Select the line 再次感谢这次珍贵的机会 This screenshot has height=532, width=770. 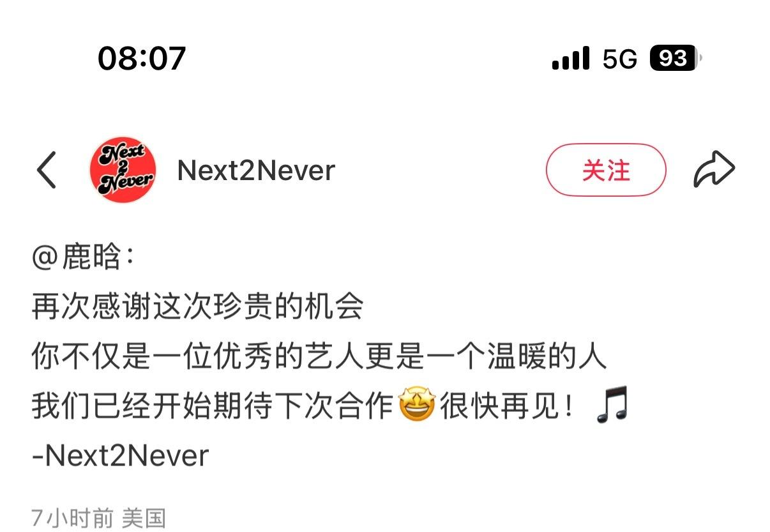[x=197, y=307]
